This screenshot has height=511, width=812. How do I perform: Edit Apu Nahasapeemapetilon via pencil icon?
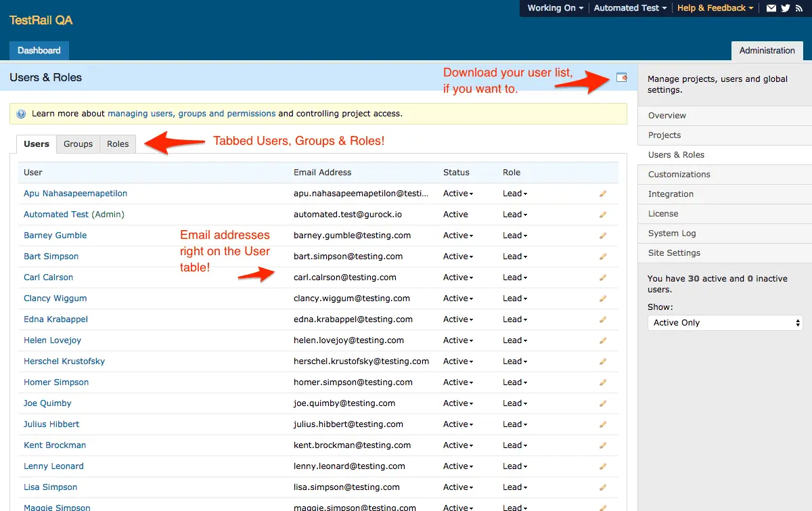(603, 194)
